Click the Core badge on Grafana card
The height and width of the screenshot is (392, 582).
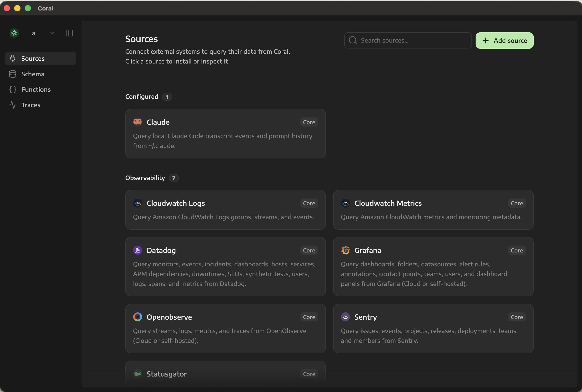tap(517, 250)
